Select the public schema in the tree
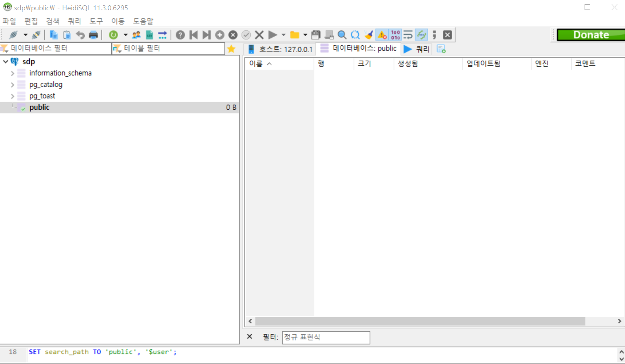The height and width of the screenshot is (364, 625). 39,107
